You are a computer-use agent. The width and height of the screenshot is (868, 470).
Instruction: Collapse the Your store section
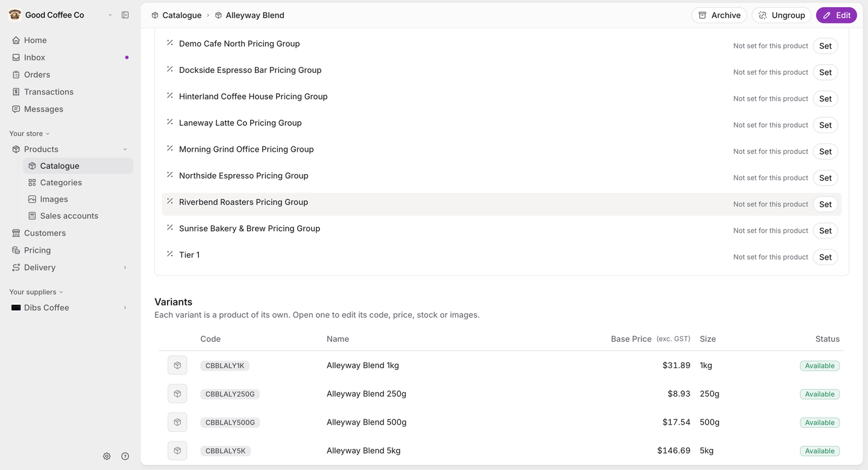point(30,134)
